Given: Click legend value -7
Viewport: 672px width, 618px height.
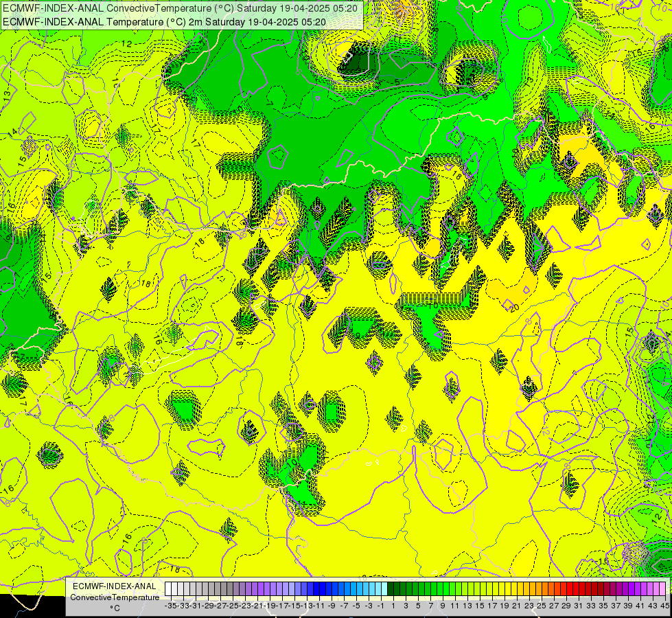Looking at the screenshot, I should click(344, 606).
